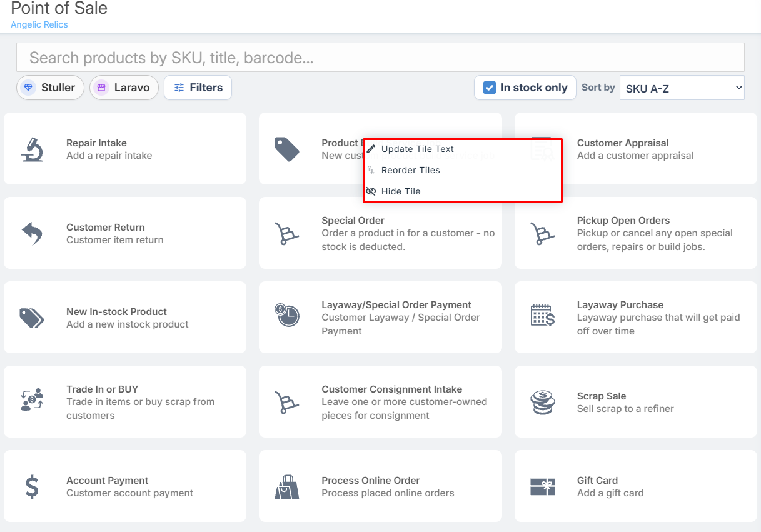Click the New In-stock Product tile title
Viewport: 761px width, 532px height.
click(116, 312)
